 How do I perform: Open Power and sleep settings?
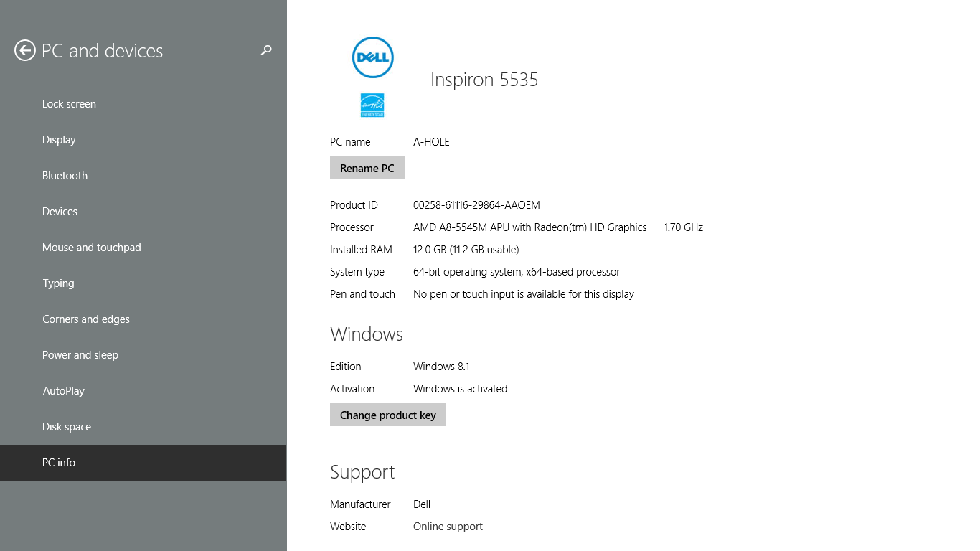(x=143, y=355)
